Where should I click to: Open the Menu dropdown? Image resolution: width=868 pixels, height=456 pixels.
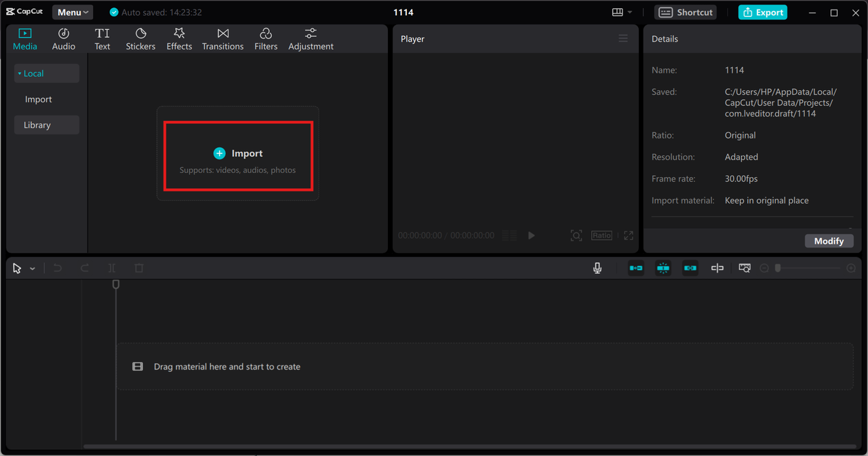point(73,12)
